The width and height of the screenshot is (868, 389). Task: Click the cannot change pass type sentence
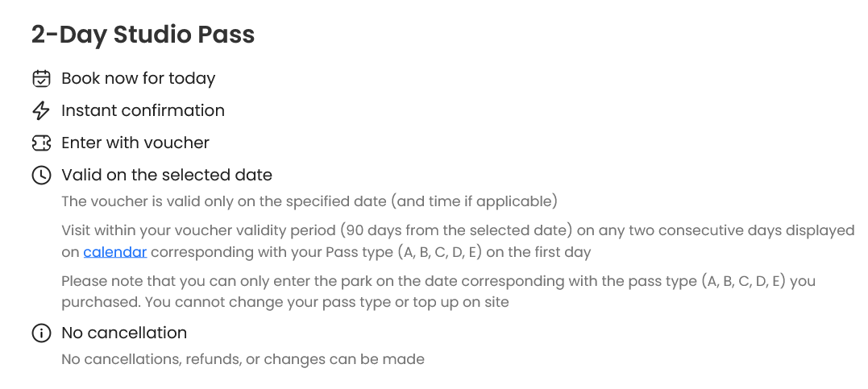[x=326, y=303]
